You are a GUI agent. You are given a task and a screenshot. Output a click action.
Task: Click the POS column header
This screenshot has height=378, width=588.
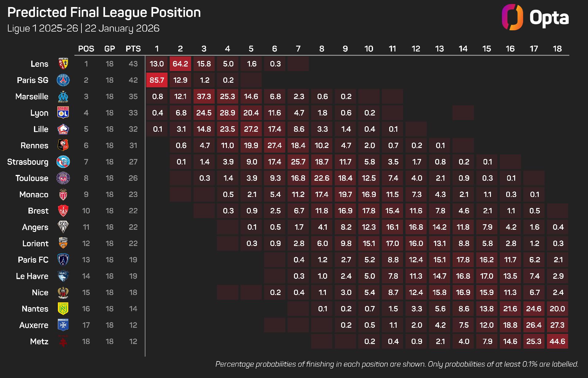[x=86, y=49]
